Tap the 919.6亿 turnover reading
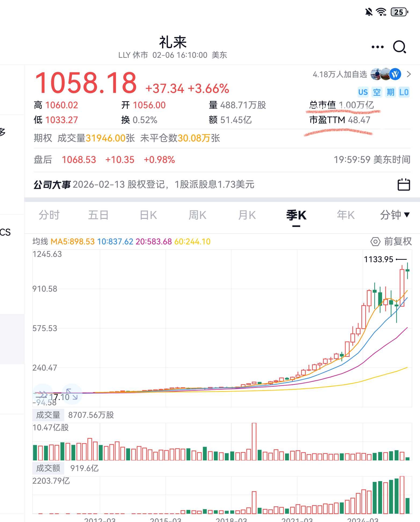Screen dimensions: 420x522 tap(84, 468)
